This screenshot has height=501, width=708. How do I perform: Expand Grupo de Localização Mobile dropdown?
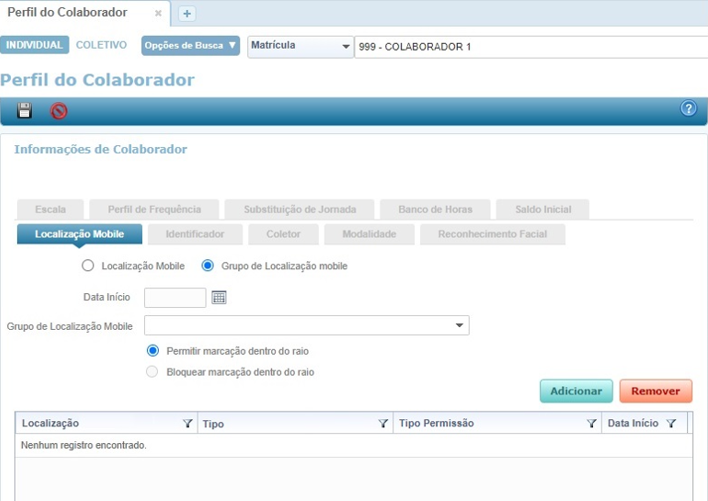(460, 326)
